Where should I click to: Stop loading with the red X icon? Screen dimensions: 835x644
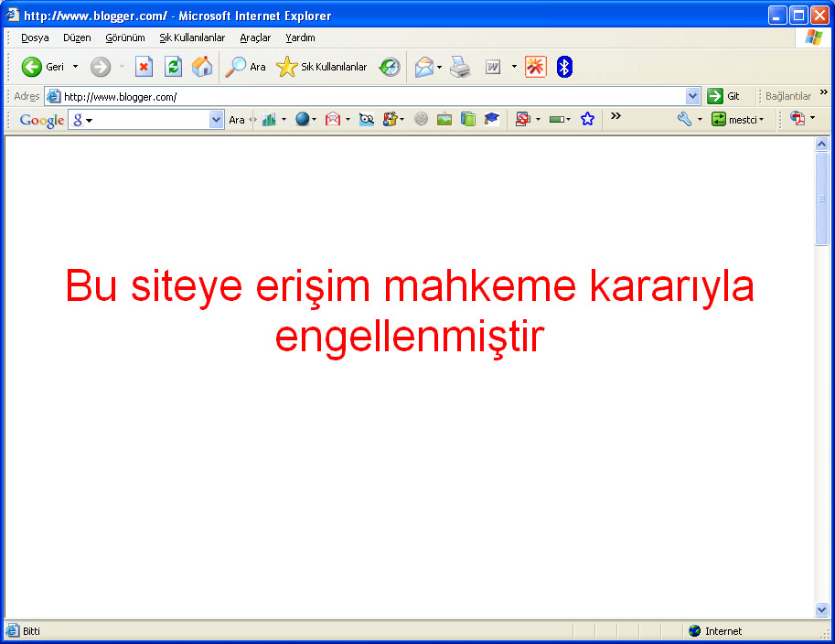click(x=144, y=67)
